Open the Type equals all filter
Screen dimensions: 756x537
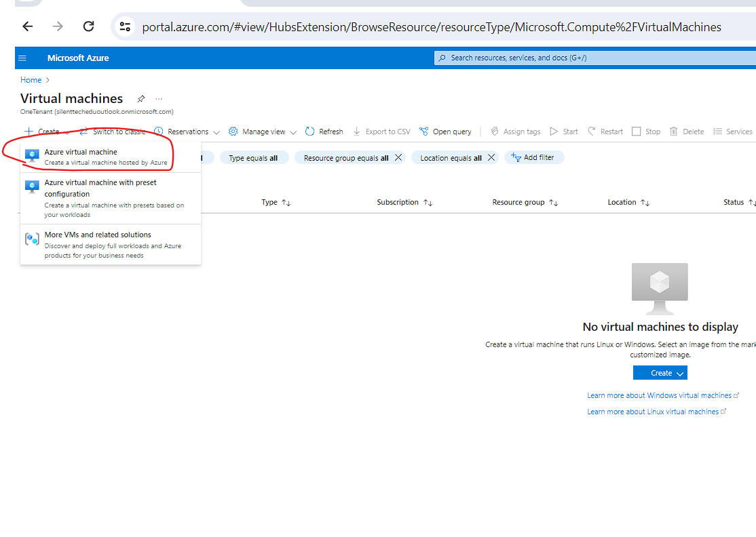tap(254, 157)
